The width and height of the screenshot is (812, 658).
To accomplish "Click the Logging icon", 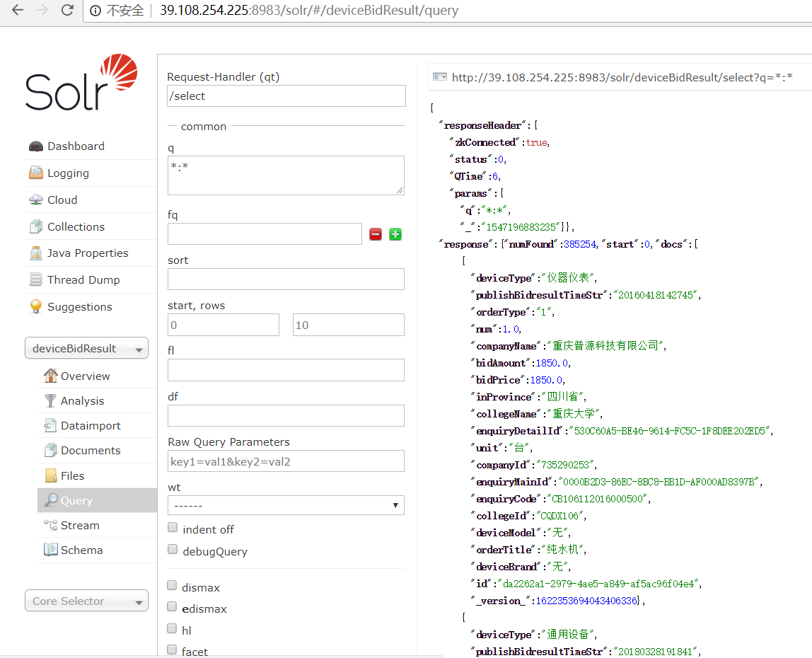I will 36,173.
